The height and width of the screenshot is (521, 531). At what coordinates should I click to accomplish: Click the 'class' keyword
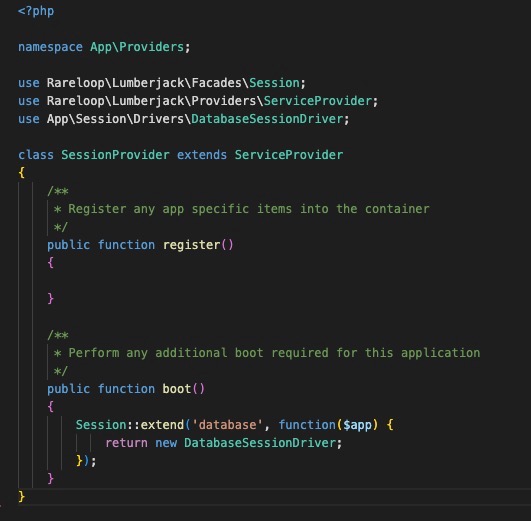[36, 155]
